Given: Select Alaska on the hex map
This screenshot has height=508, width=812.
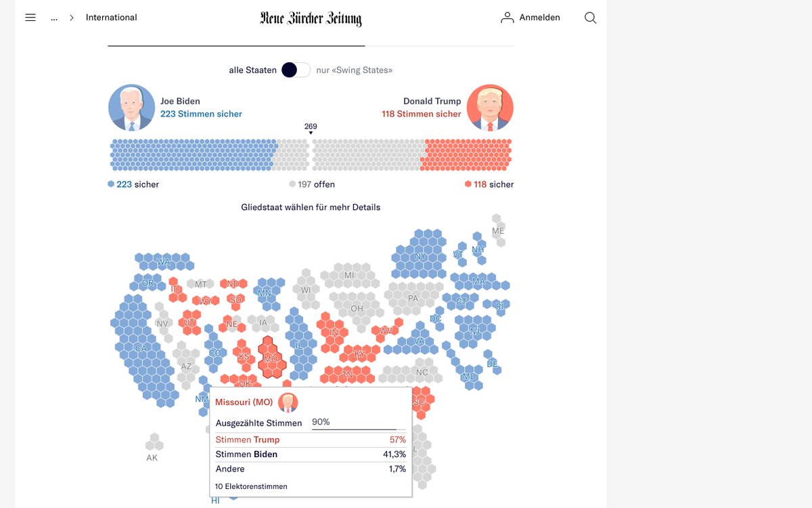Looking at the screenshot, I should 154,444.
